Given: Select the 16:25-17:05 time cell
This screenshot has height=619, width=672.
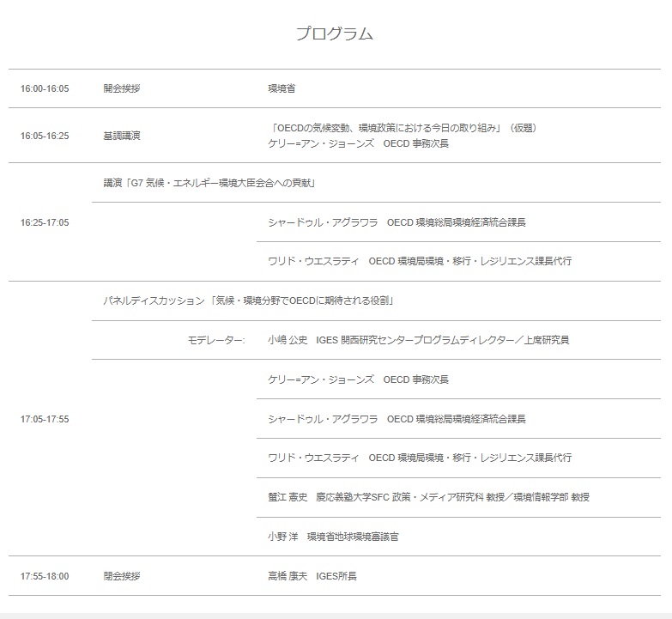Looking at the screenshot, I should click(45, 222).
